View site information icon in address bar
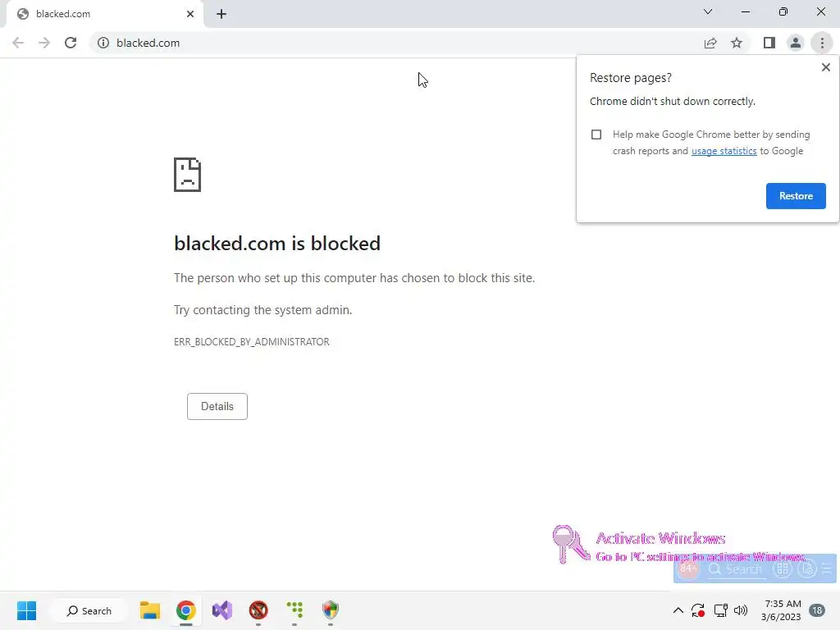 [103, 43]
